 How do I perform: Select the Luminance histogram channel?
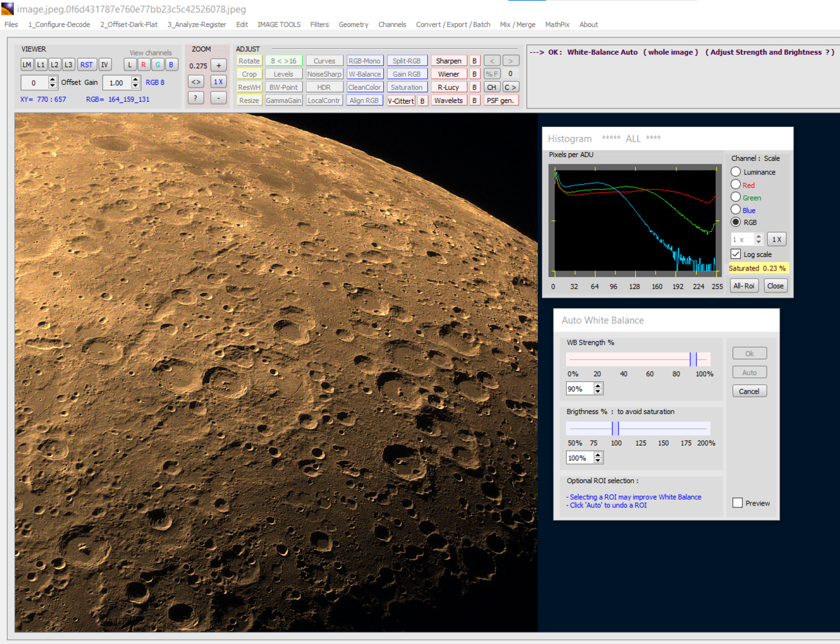tap(736, 172)
